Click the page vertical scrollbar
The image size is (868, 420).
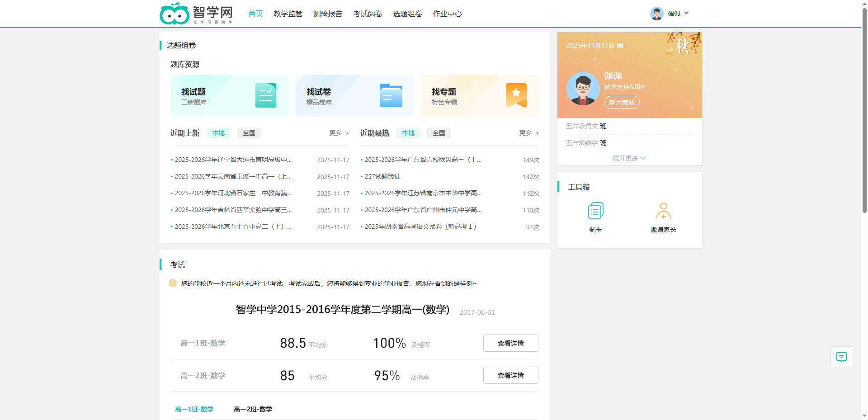pos(864,109)
